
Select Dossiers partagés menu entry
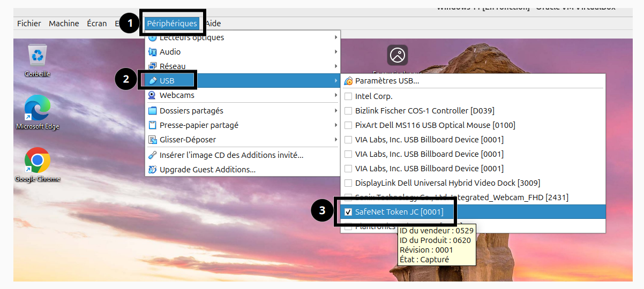pos(243,111)
